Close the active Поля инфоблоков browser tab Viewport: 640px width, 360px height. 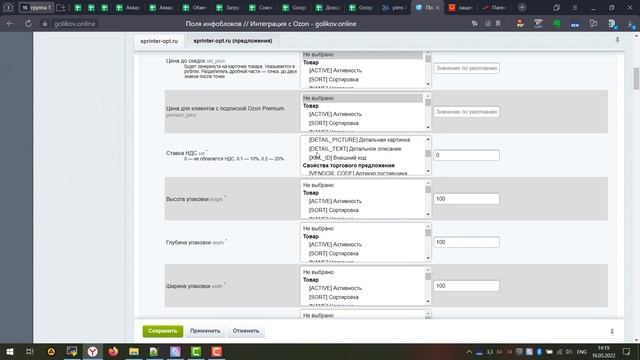point(438,7)
